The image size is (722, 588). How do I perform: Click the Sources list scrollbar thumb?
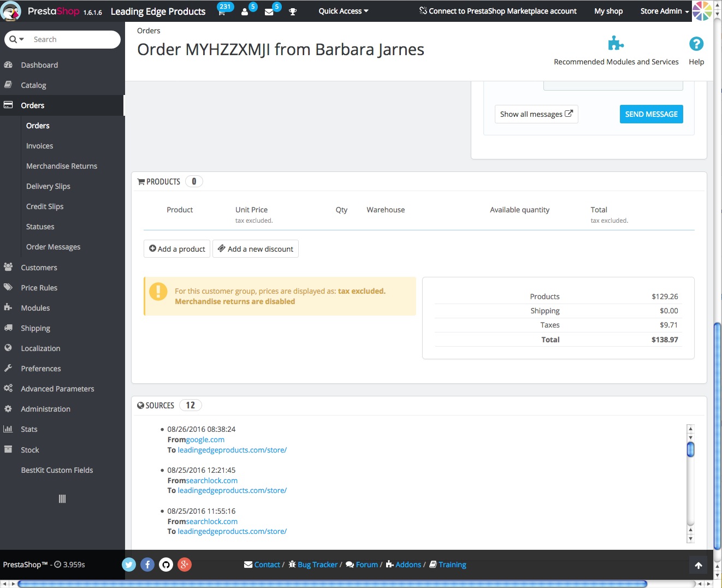point(690,449)
